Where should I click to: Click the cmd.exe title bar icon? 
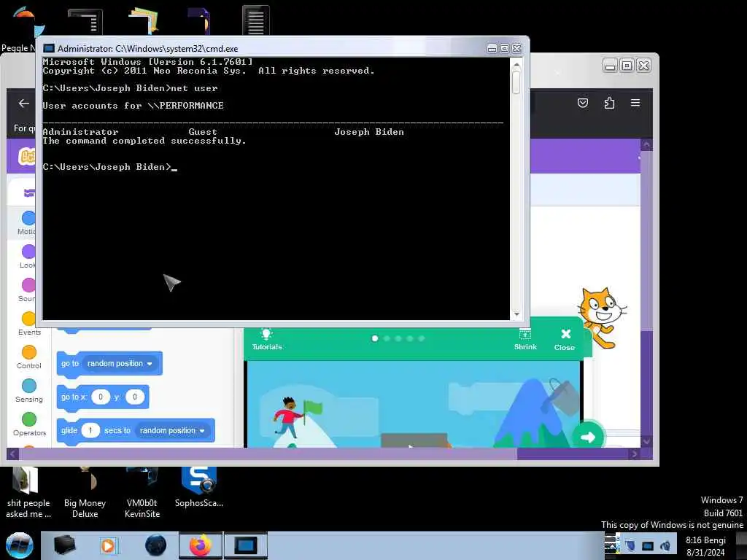click(x=49, y=48)
